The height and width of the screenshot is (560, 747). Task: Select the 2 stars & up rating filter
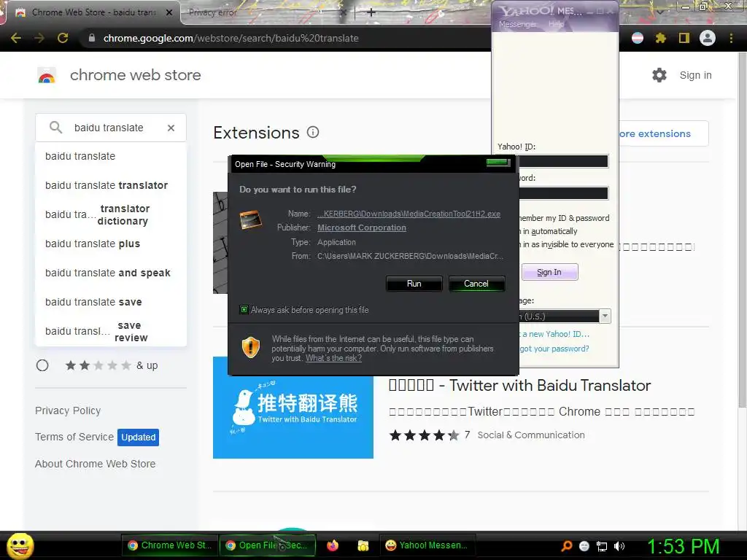42,365
